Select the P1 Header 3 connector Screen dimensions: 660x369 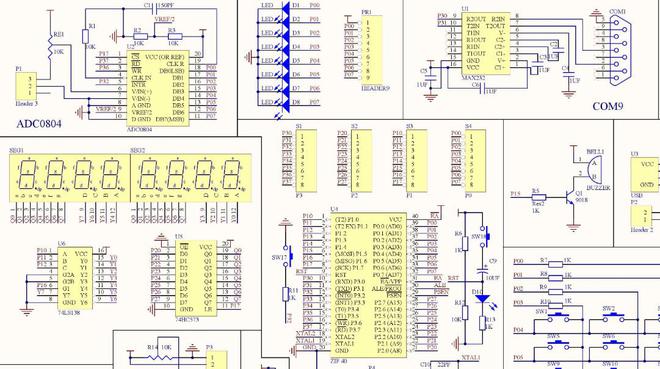pyautogui.click(x=26, y=86)
